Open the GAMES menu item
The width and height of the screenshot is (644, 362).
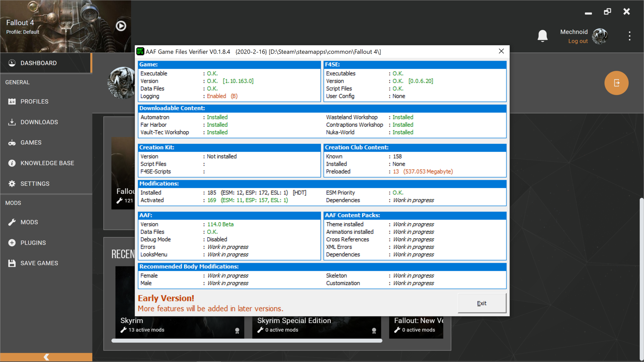point(46,143)
